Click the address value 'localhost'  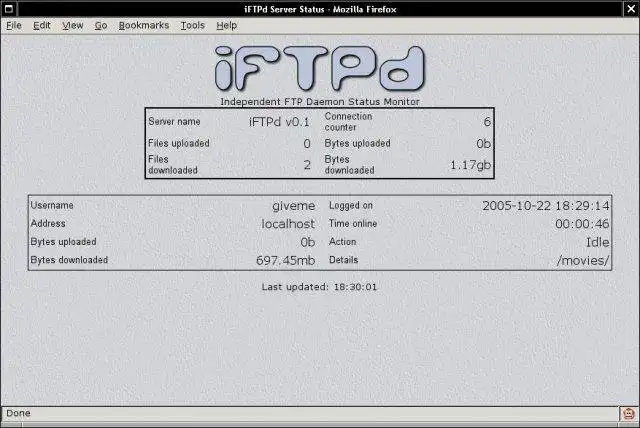coord(288,224)
